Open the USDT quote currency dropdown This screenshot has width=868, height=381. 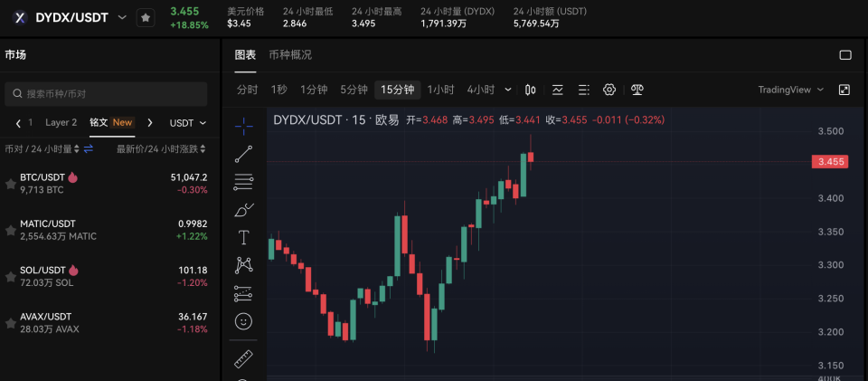188,123
